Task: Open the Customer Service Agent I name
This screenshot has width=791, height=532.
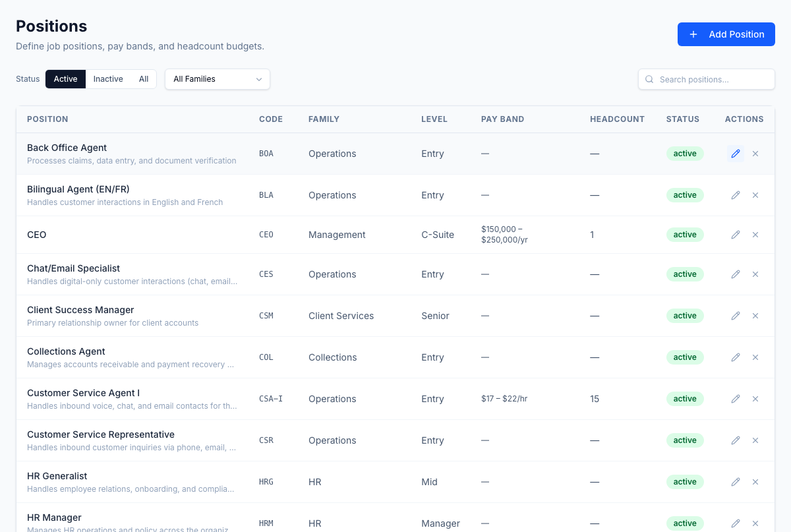Action: (83, 393)
